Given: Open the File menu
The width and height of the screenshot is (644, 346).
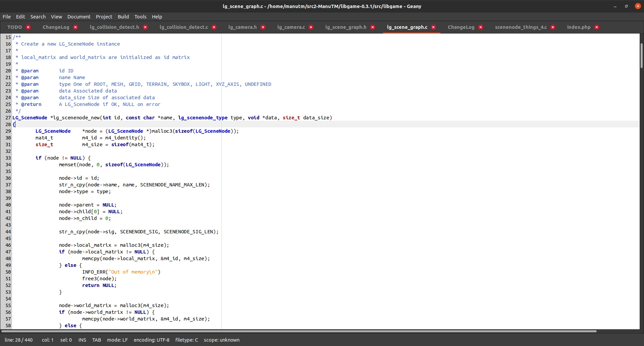Looking at the screenshot, I should point(7,16).
